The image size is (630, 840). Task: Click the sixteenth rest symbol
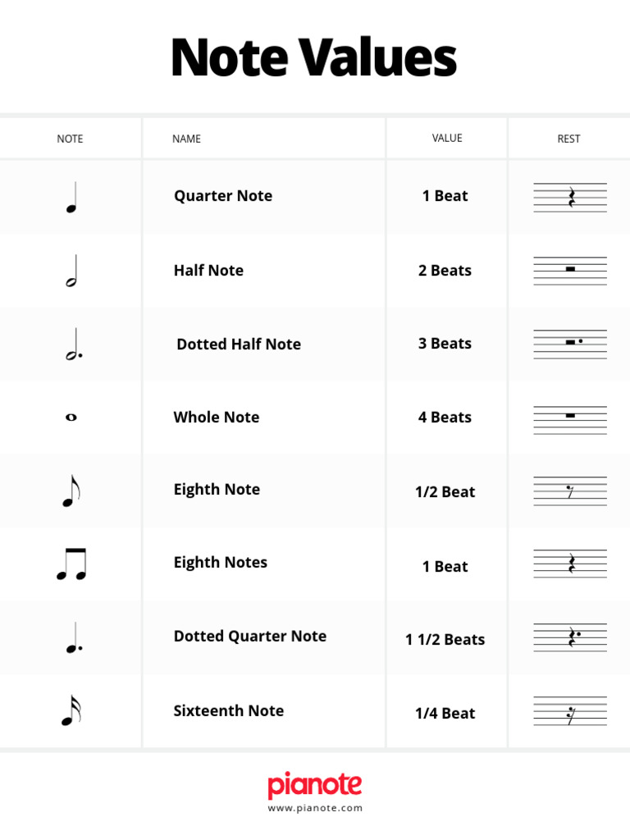point(569,713)
